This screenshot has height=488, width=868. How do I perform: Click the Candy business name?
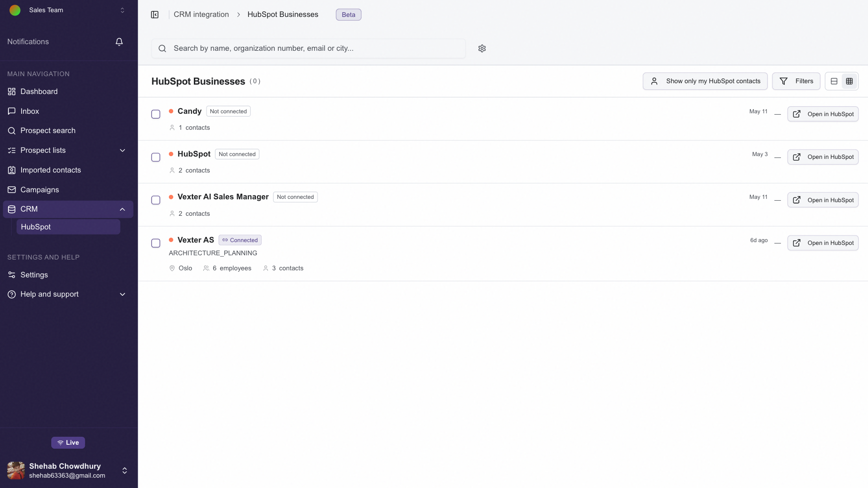190,111
